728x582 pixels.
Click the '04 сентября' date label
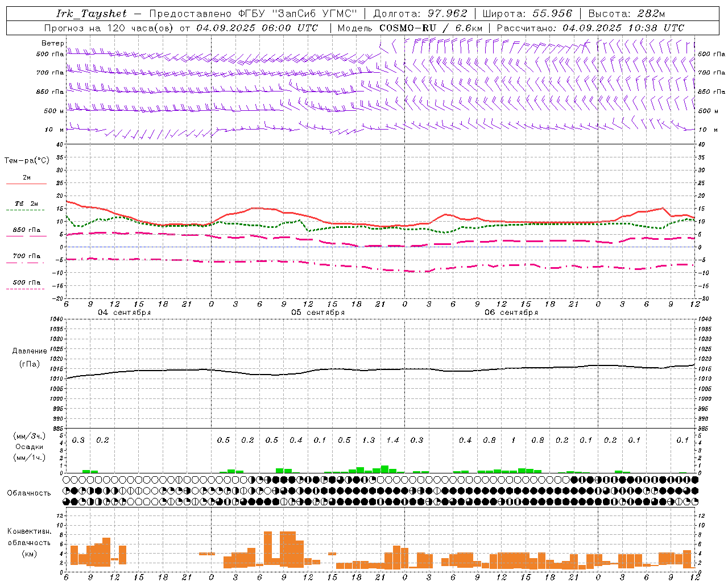(x=125, y=313)
